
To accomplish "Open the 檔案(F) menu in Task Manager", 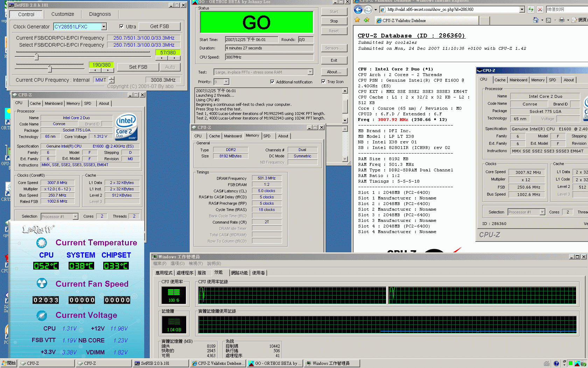I will click(160, 264).
